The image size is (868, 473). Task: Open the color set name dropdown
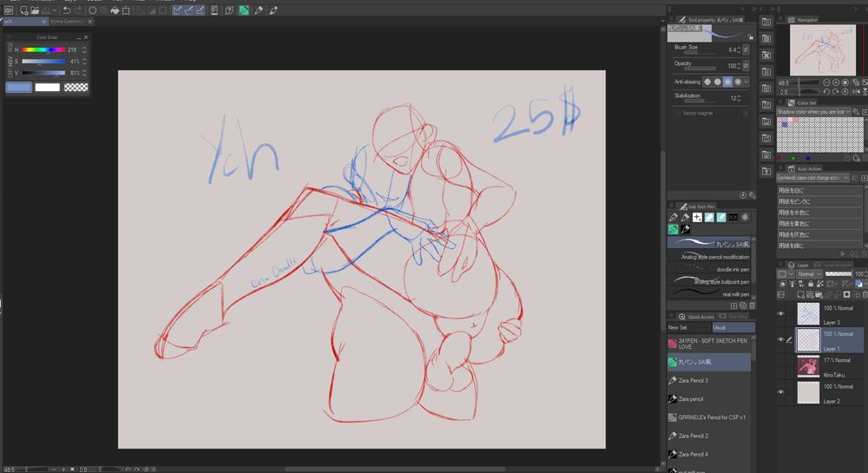click(x=813, y=112)
